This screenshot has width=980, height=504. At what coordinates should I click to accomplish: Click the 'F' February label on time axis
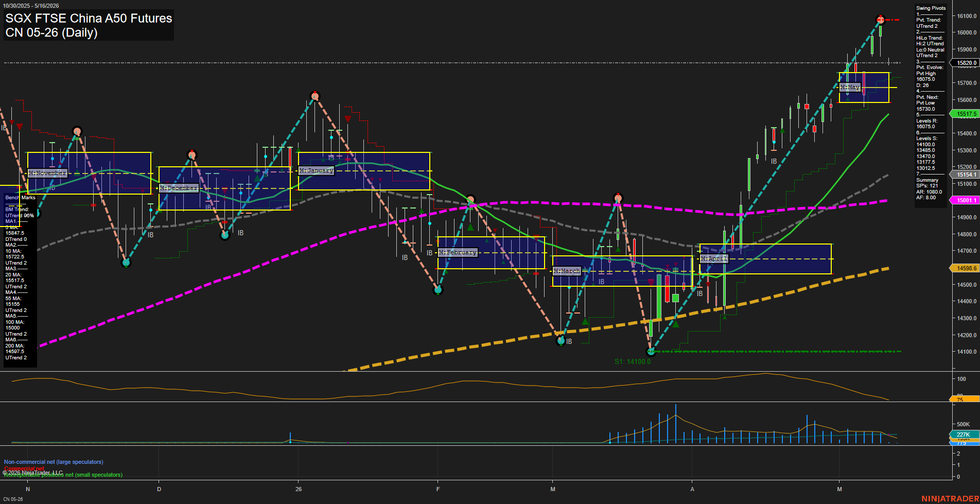438,489
